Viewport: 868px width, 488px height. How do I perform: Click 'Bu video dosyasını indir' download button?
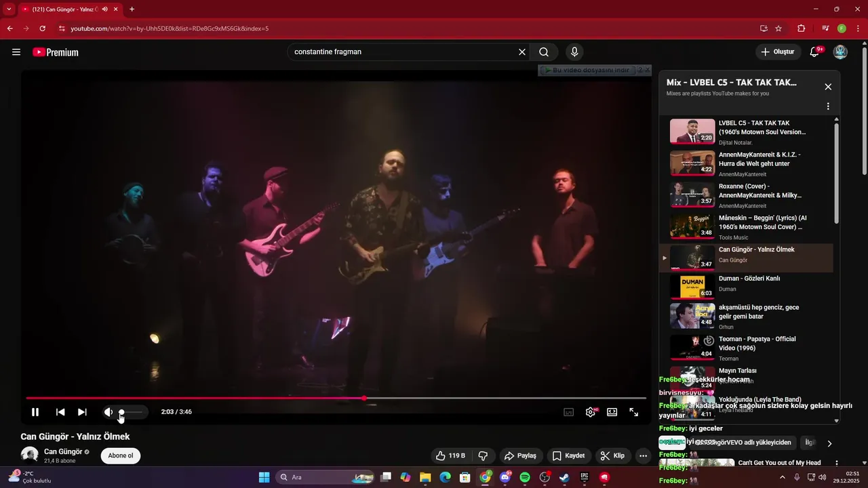587,70
